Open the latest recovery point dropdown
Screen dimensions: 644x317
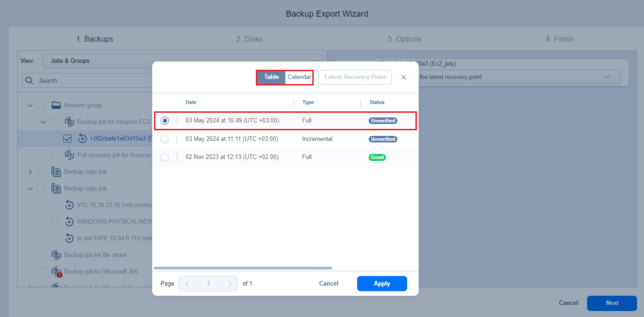click(607, 77)
